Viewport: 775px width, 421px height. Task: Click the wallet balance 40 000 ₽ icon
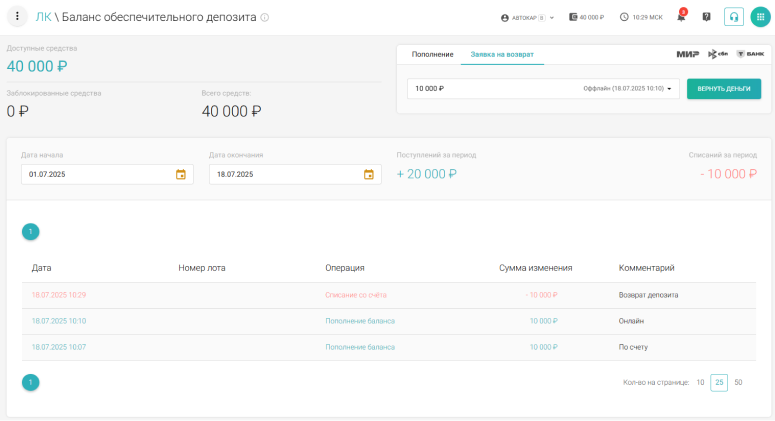pyautogui.click(x=573, y=17)
